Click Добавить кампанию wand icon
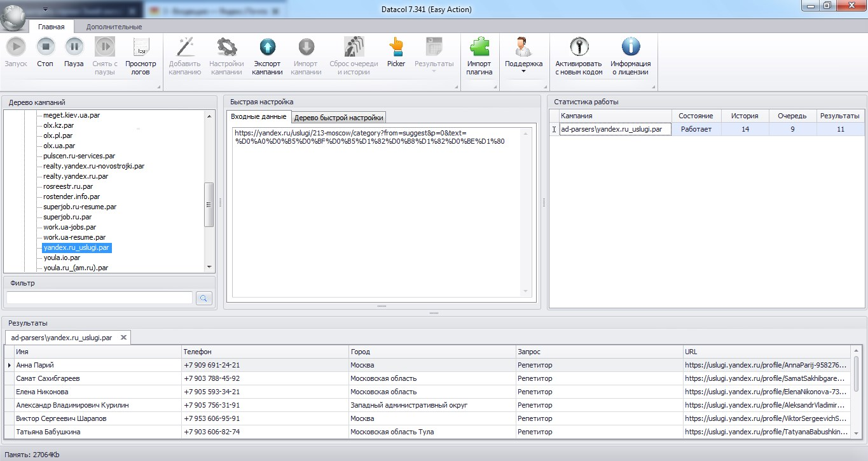The image size is (868, 461). click(185, 46)
